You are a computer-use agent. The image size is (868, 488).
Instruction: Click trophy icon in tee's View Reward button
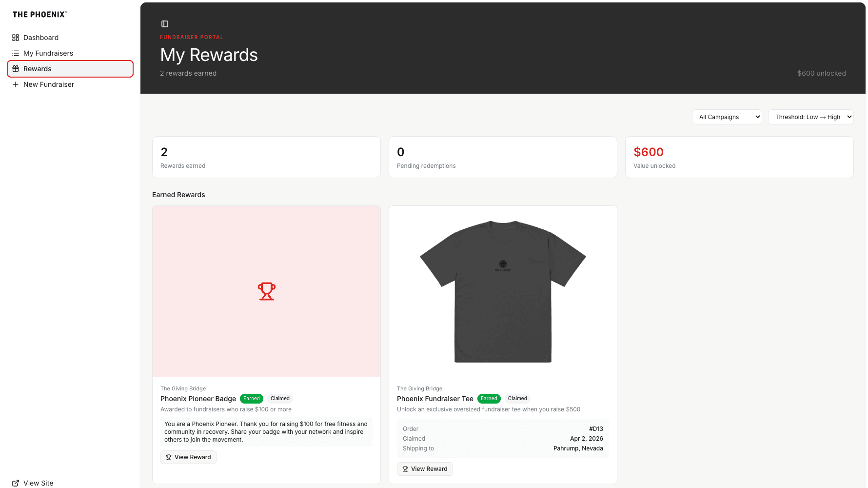[405, 469]
